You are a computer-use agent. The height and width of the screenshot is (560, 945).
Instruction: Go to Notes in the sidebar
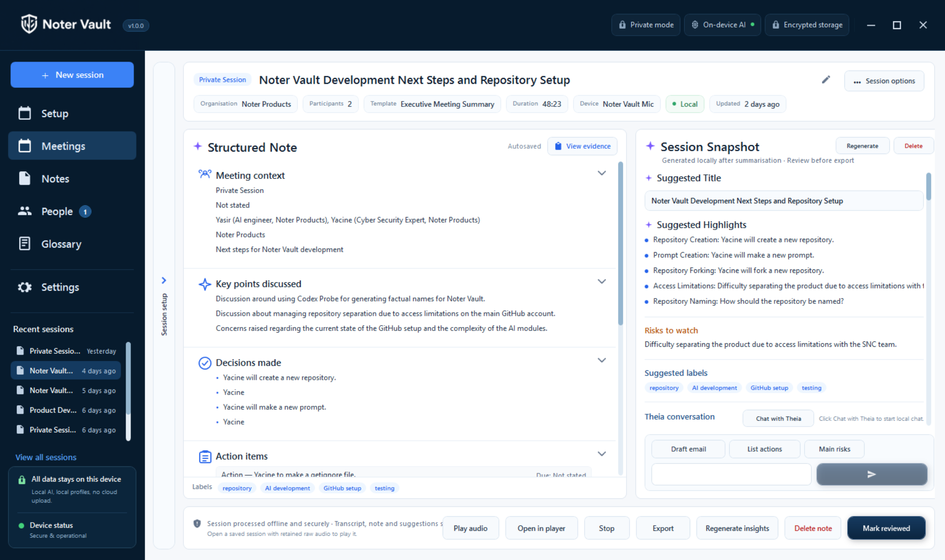coord(72,178)
